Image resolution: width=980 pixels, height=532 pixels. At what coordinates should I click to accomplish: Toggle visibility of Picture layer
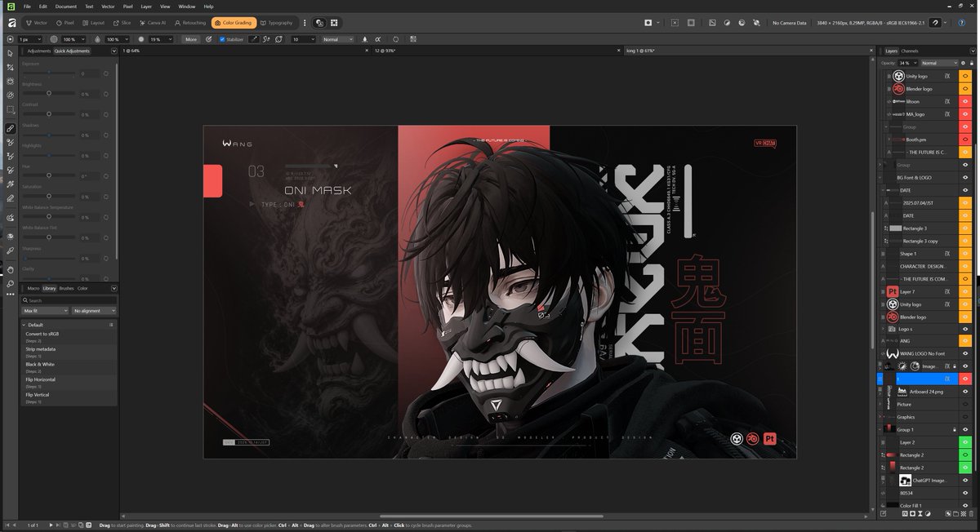pyautogui.click(x=964, y=404)
